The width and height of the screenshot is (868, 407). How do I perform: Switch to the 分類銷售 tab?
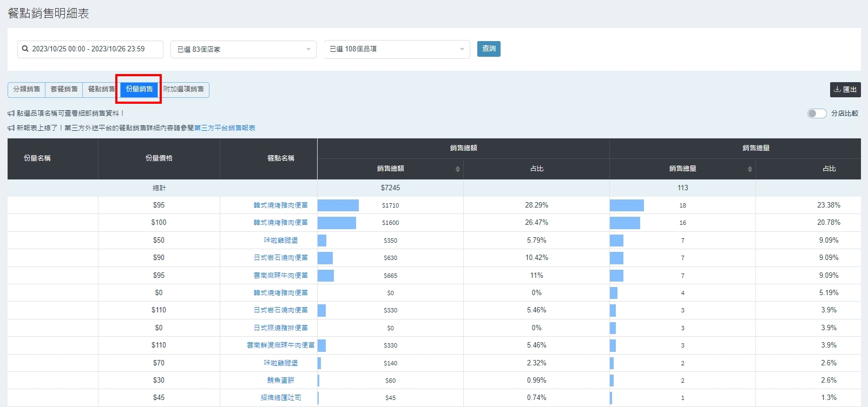click(27, 89)
